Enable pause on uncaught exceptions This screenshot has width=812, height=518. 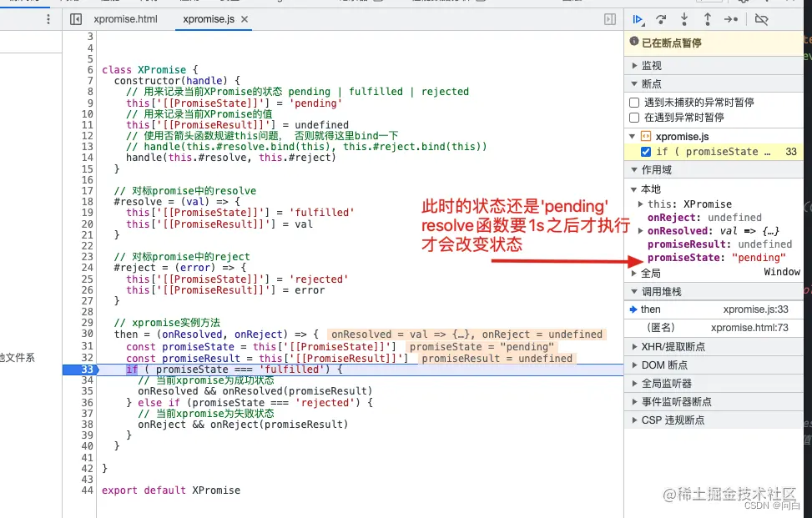pyautogui.click(x=634, y=103)
